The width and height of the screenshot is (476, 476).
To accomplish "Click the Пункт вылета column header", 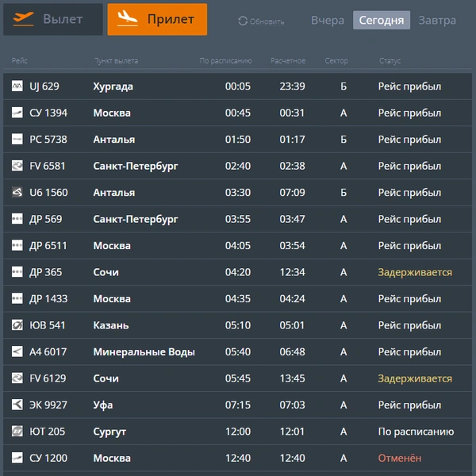I will (117, 61).
